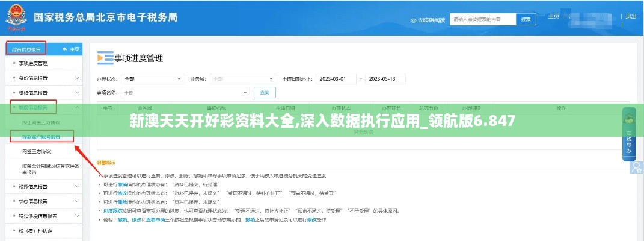Open 税(费)种认定 sidebar item
Viewport: 644px width, 241px height.
[35, 231]
